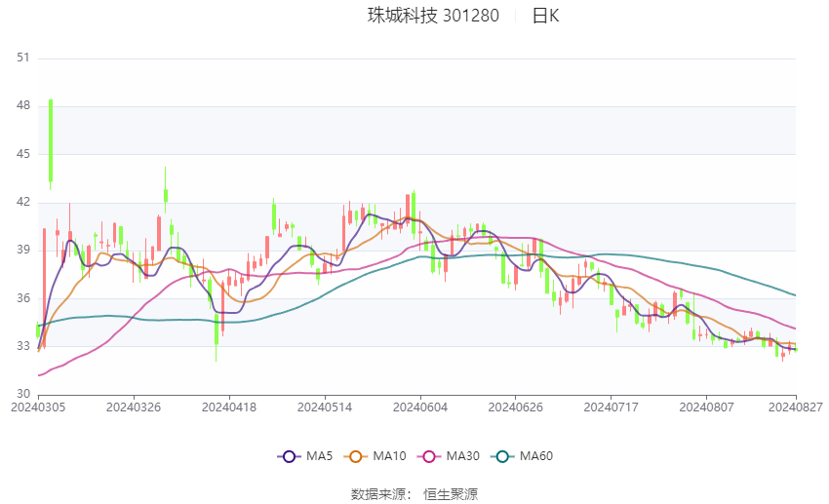
Task: Click the 20240717 x-axis date label
Action: tap(611, 406)
